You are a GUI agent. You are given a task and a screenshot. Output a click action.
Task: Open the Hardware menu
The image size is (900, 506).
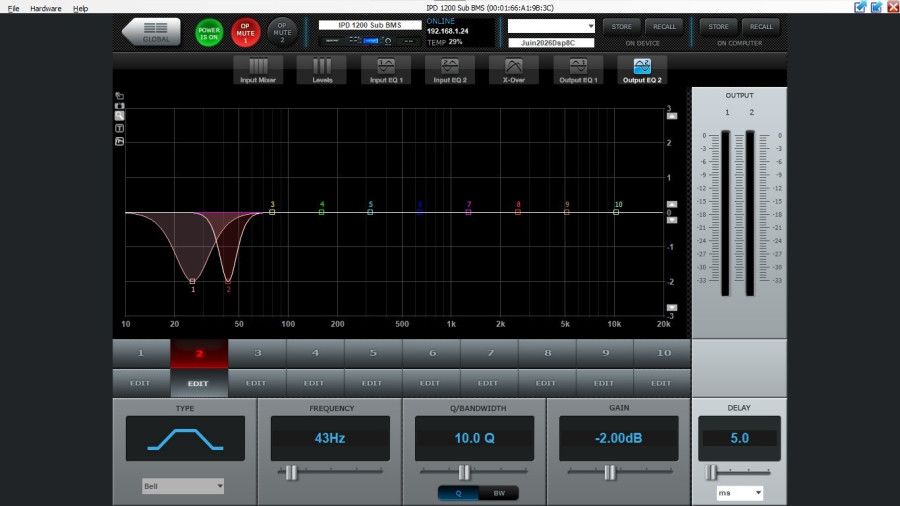click(46, 8)
